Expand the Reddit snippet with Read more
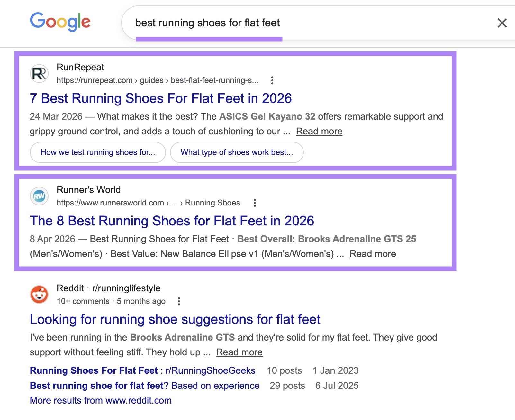This screenshot has width=515, height=420. coord(239,352)
